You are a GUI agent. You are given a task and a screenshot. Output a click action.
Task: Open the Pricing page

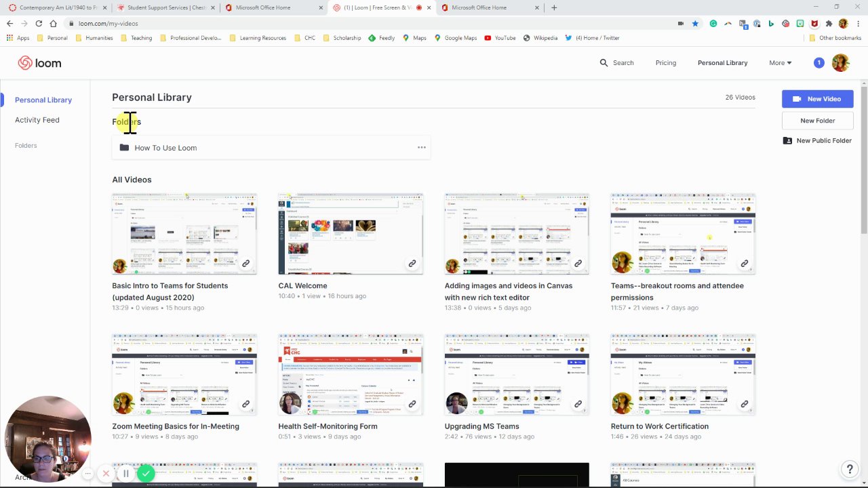click(665, 63)
